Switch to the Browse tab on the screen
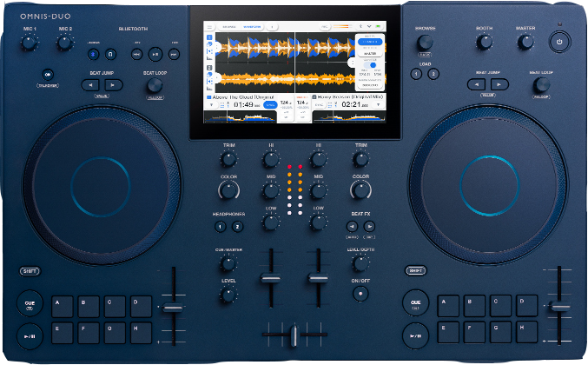Image resolution: width=588 pixels, height=365 pixels. (x=229, y=27)
